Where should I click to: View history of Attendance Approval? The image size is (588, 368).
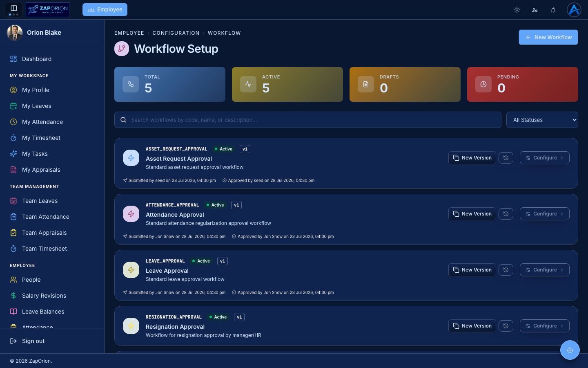click(506, 214)
